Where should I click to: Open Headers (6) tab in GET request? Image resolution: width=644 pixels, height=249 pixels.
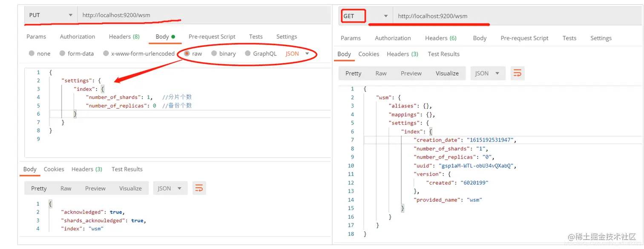(441, 38)
